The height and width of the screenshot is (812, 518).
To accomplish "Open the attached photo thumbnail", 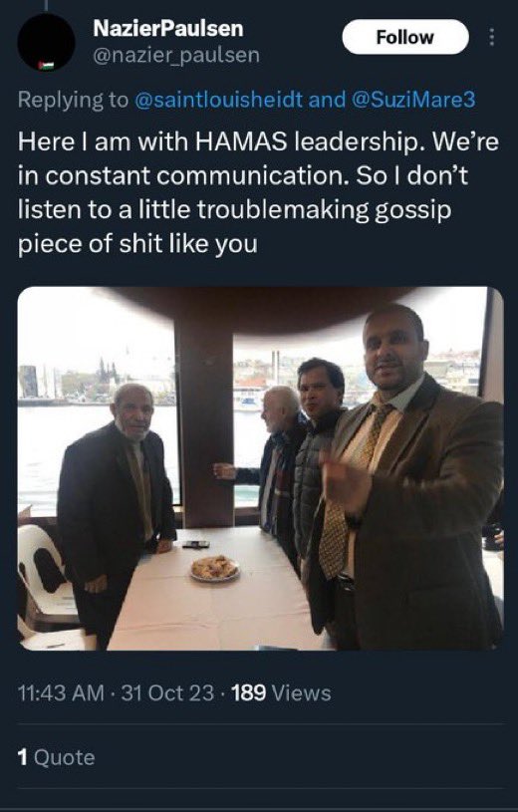I will [x=260, y=468].
